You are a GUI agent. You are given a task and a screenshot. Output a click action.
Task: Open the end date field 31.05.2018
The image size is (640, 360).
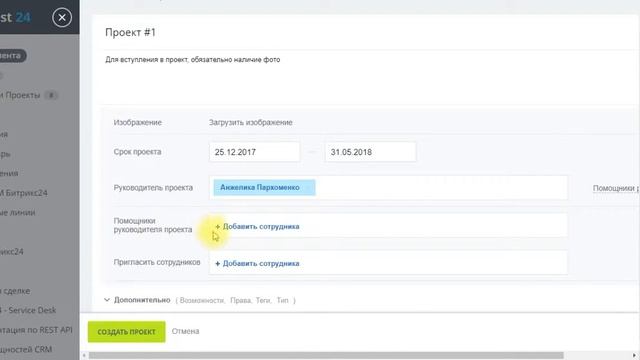click(x=370, y=152)
